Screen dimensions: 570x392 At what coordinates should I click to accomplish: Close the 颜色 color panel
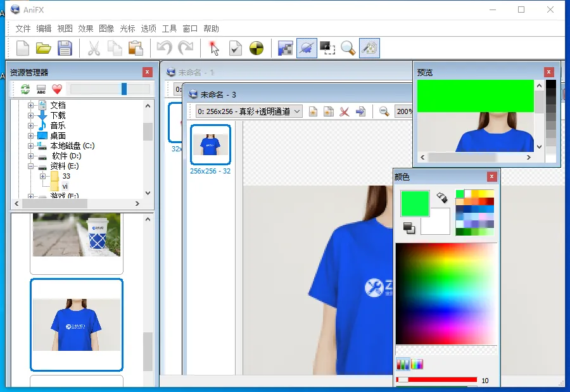click(491, 177)
